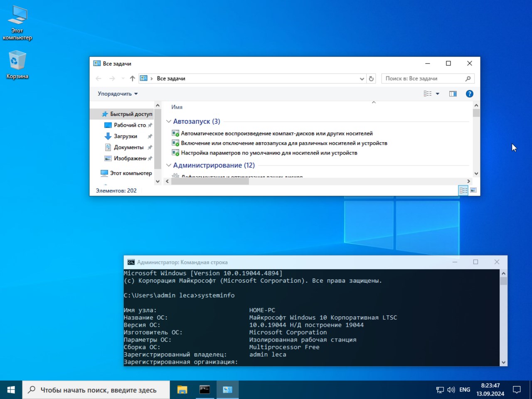The height and width of the screenshot is (399, 532).
Task: Click the Командная строка window title icon
Action: click(x=131, y=262)
